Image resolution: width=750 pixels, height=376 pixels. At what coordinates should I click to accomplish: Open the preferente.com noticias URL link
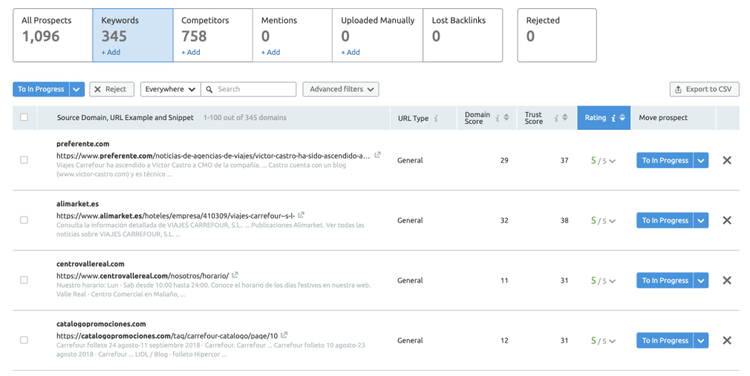[213, 155]
